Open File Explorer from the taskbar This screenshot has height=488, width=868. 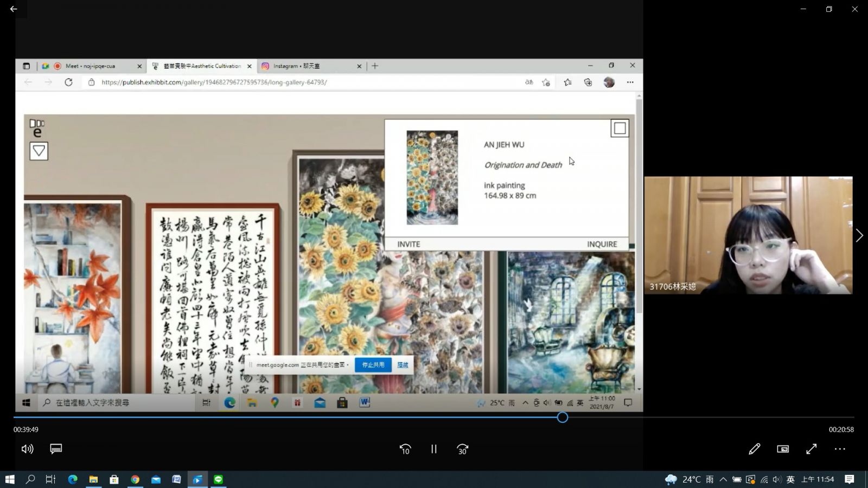93,479
